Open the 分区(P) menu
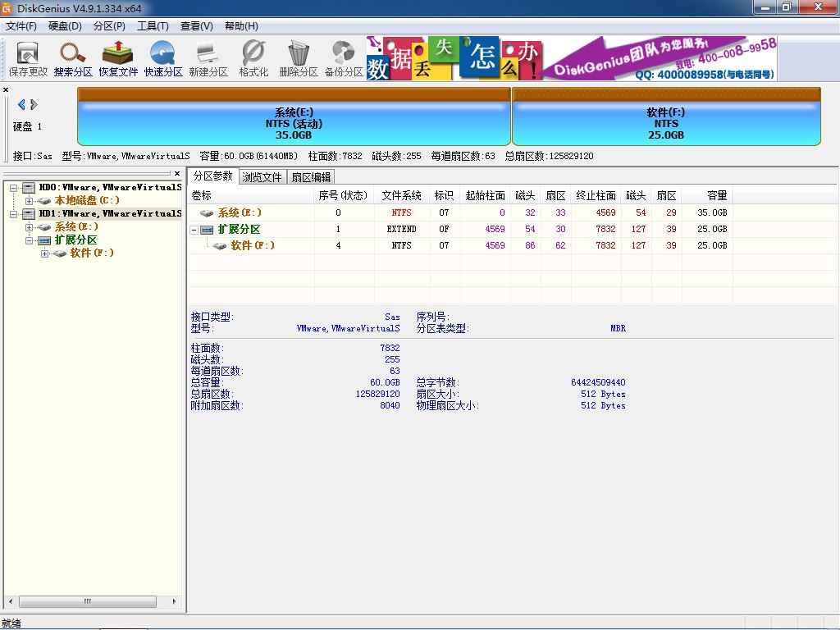840x630 pixels. [109, 25]
